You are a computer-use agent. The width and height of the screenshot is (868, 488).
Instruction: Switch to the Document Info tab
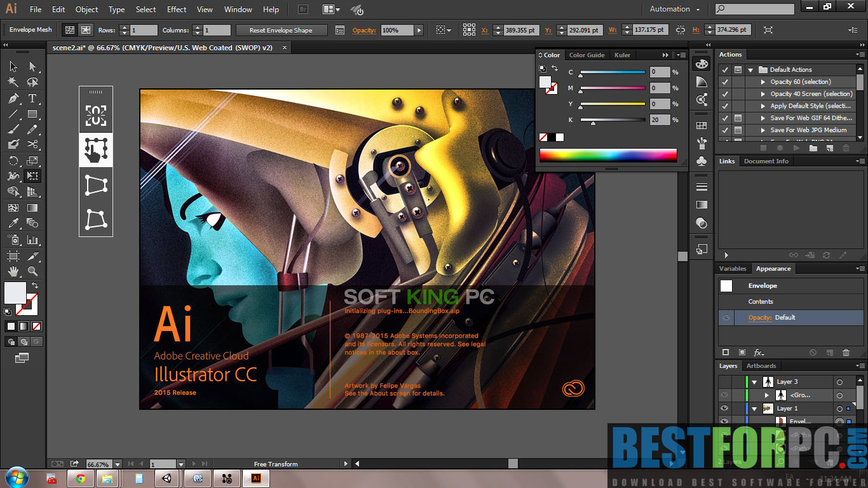pyautogui.click(x=766, y=161)
